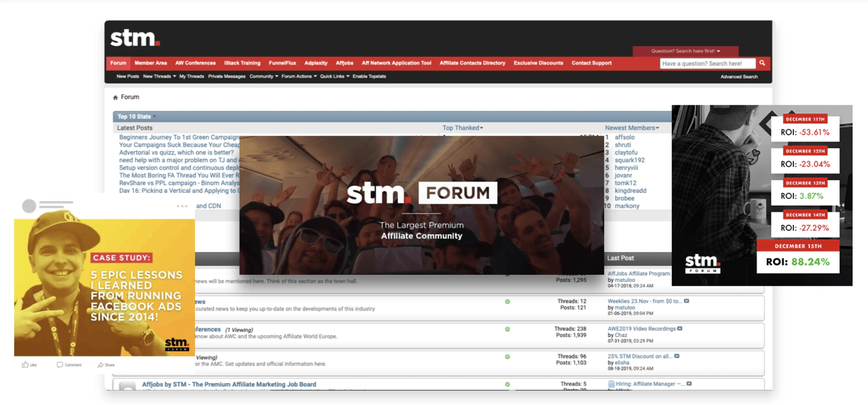This screenshot has width=868, height=405.
Task: Click the New Posts link
Action: point(127,77)
